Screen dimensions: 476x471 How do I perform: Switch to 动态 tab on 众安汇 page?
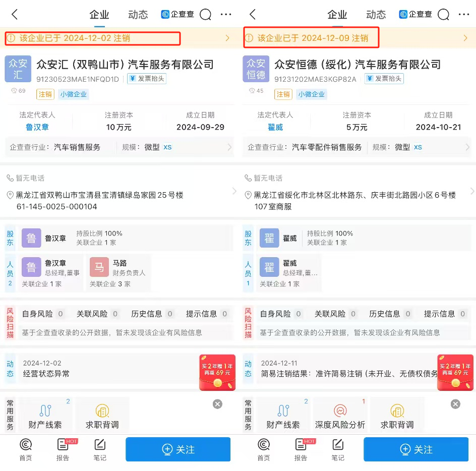click(x=138, y=15)
